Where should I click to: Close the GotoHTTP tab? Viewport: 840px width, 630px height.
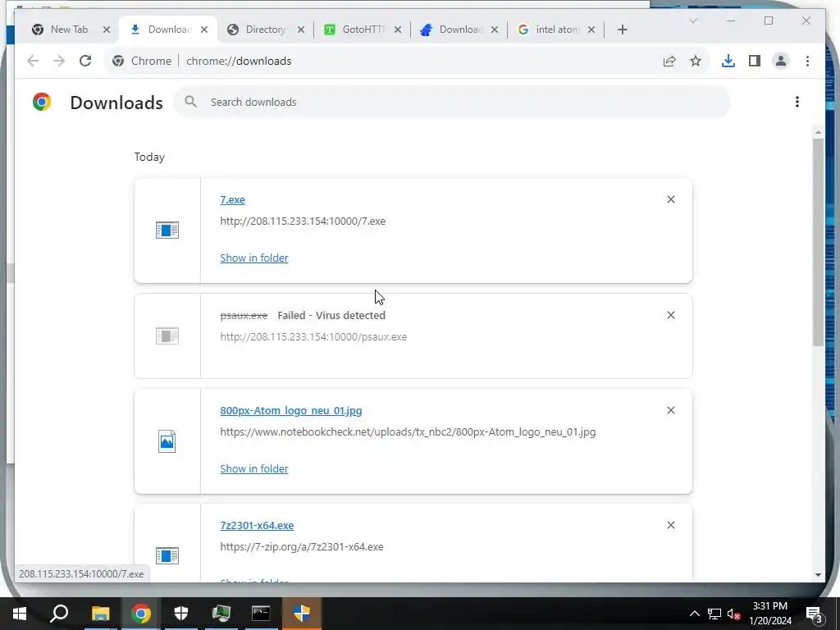[x=398, y=30]
